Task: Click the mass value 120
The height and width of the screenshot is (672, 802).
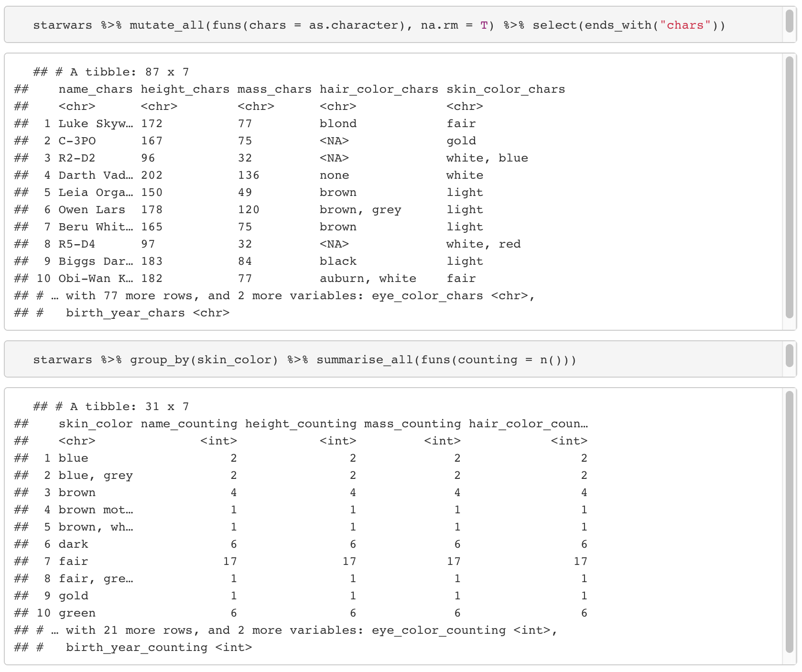Action: (249, 210)
